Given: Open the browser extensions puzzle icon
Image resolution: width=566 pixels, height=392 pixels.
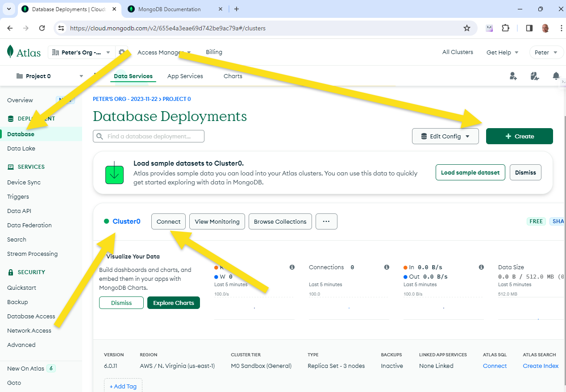Looking at the screenshot, I should [505, 28].
